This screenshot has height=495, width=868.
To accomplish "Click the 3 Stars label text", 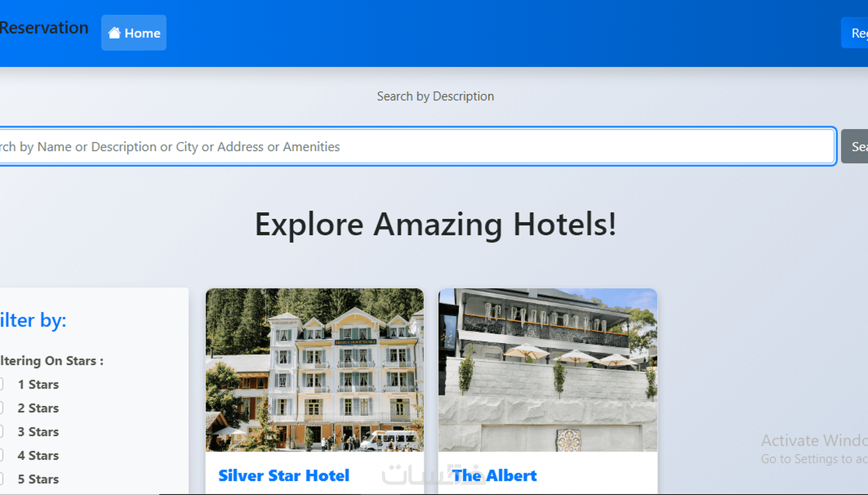I will click(38, 432).
